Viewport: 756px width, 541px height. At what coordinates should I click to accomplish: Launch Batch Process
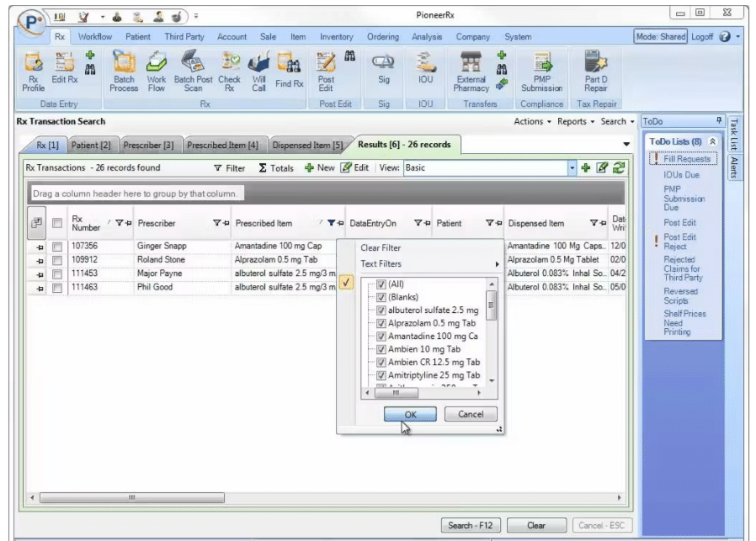(x=124, y=71)
